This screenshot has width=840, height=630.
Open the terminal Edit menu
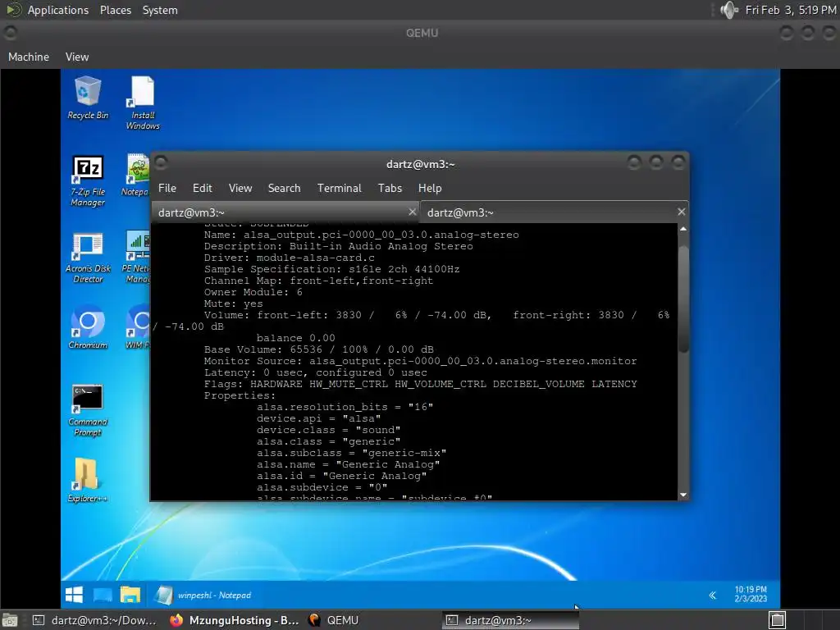203,188
